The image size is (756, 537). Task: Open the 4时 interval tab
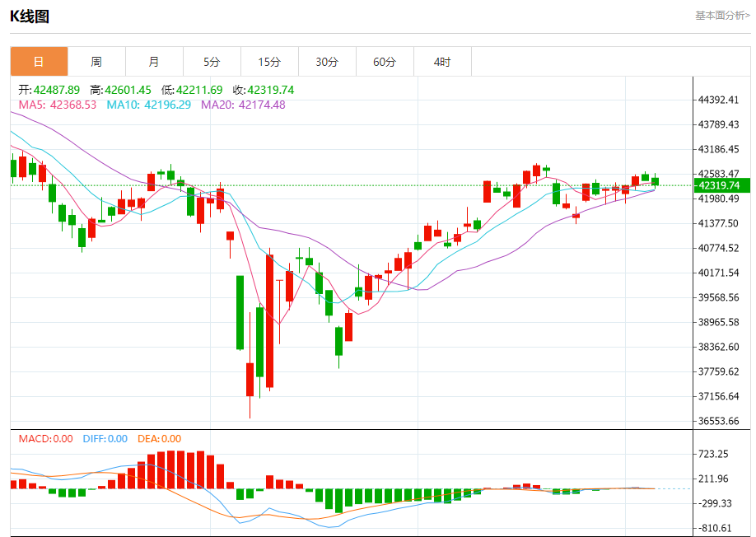pyautogui.click(x=442, y=62)
